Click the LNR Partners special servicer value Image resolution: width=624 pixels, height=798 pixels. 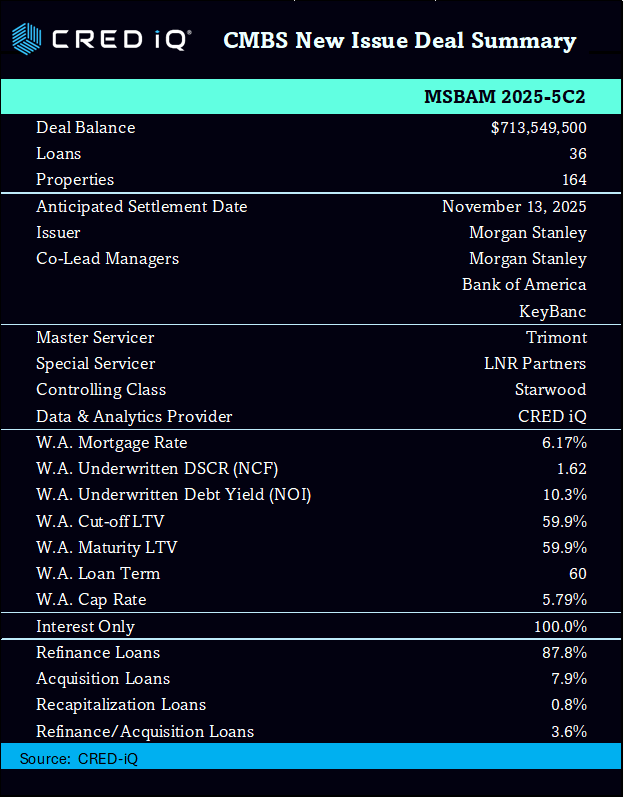(535, 364)
